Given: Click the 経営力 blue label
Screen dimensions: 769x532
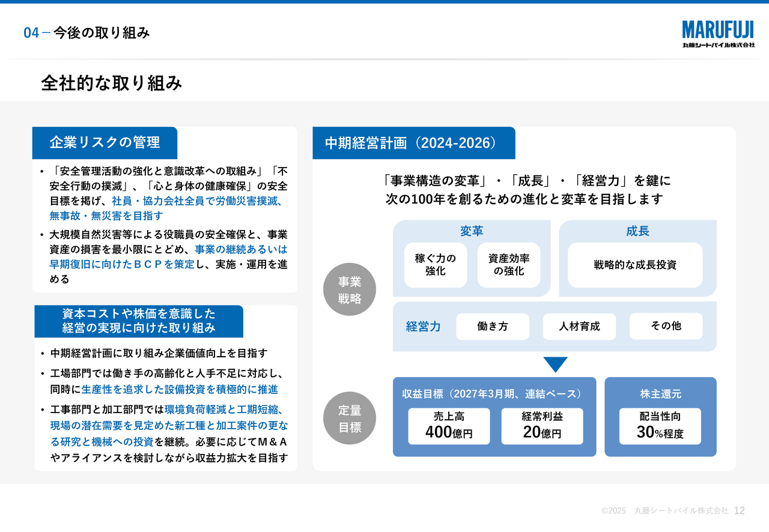Looking at the screenshot, I should point(424,327).
